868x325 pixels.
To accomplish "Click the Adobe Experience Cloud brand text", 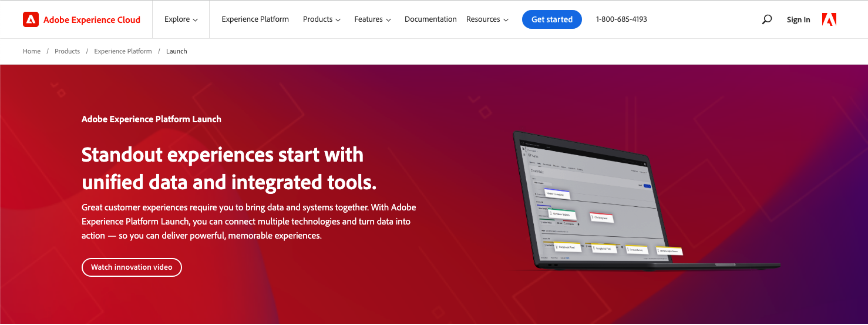I will (x=92, y=20).
